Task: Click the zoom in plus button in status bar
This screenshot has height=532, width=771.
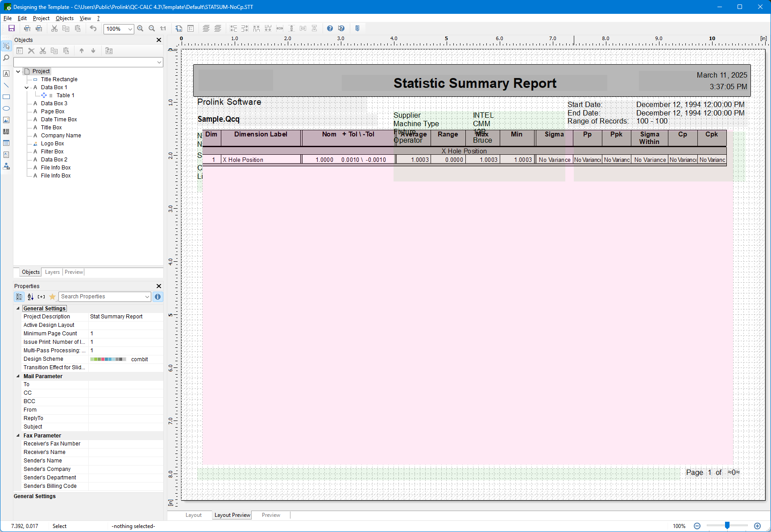Action: click(x=757, y=526)
